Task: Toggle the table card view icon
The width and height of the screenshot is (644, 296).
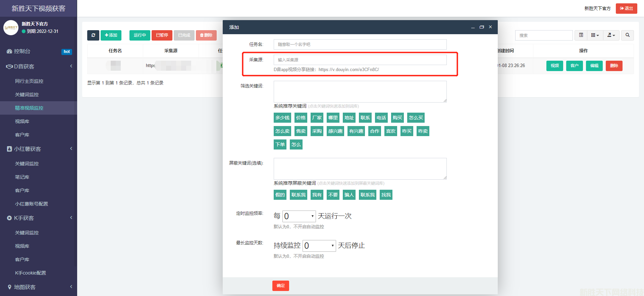Action: pos(581,35)
